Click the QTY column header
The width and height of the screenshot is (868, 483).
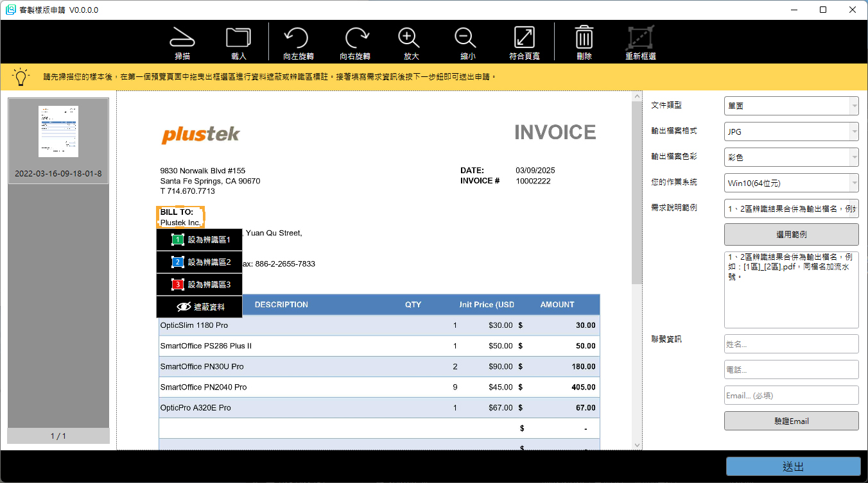click(x=413, y=305)
